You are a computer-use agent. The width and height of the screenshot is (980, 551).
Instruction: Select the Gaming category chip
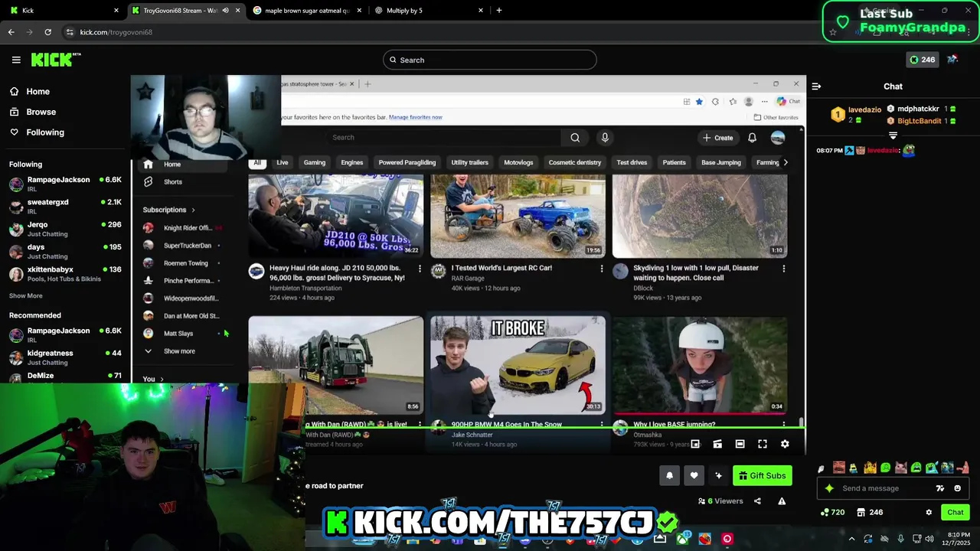coord(315,162)
